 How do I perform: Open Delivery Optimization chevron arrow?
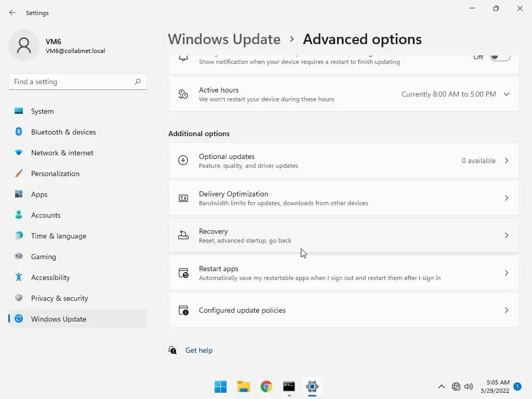click(507, 198)
